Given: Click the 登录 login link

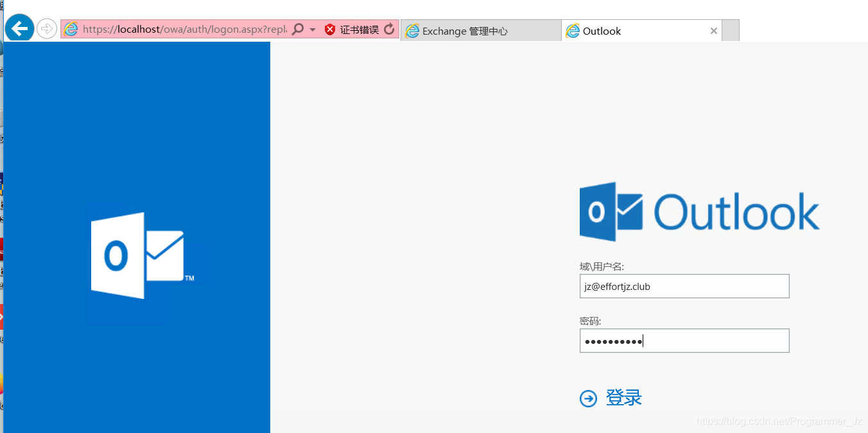Looking at the screenshot, I should (623, 398).
